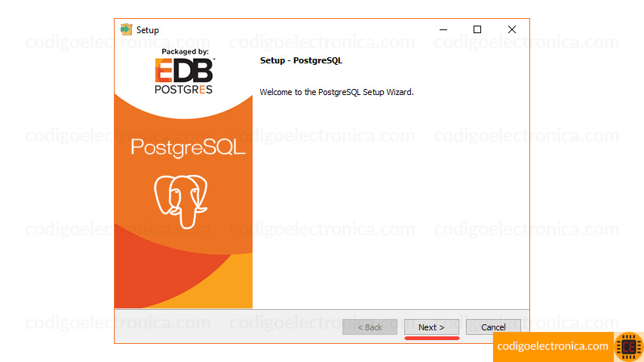The width and height of the screenshot is (644, 362).
Task: Click the EDB Postgres logo
Action: 184,76
